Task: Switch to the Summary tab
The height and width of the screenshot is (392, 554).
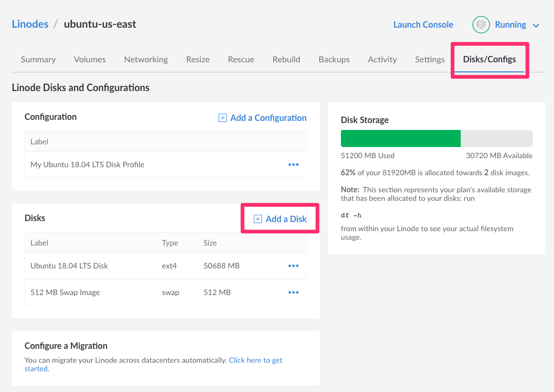Action: tap(38, 59)
